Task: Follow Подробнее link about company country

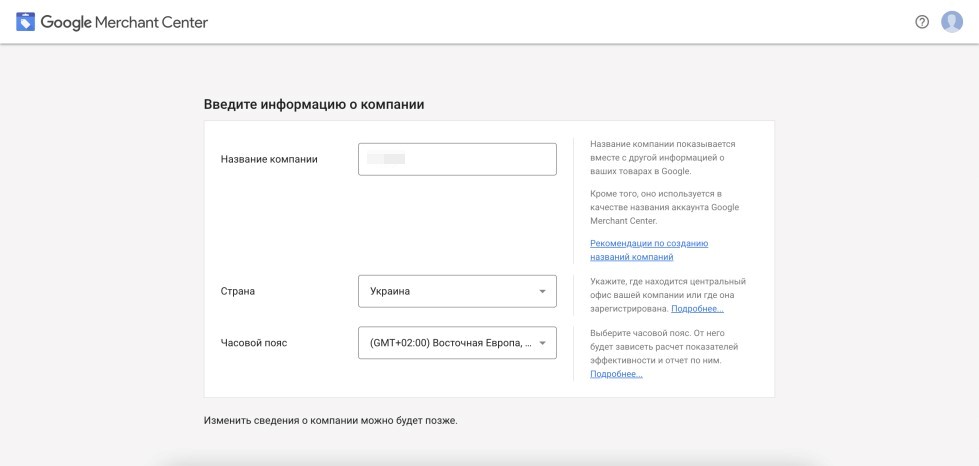Action: 698,309
